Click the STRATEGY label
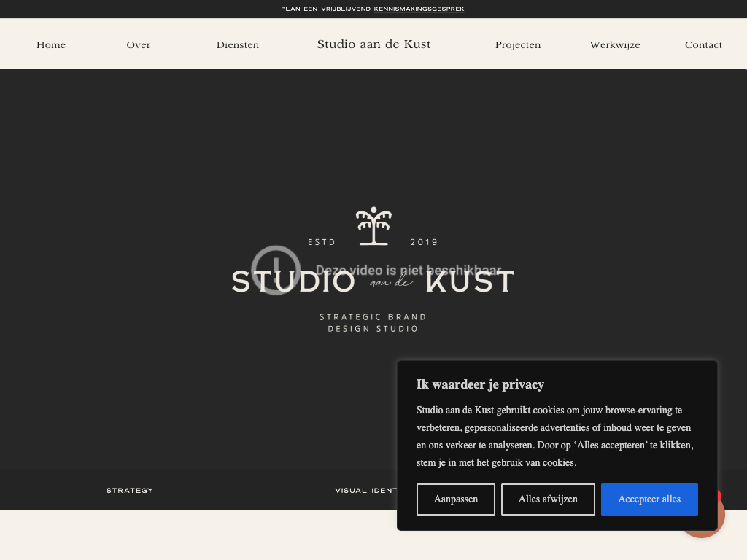 tap(130, 491)
